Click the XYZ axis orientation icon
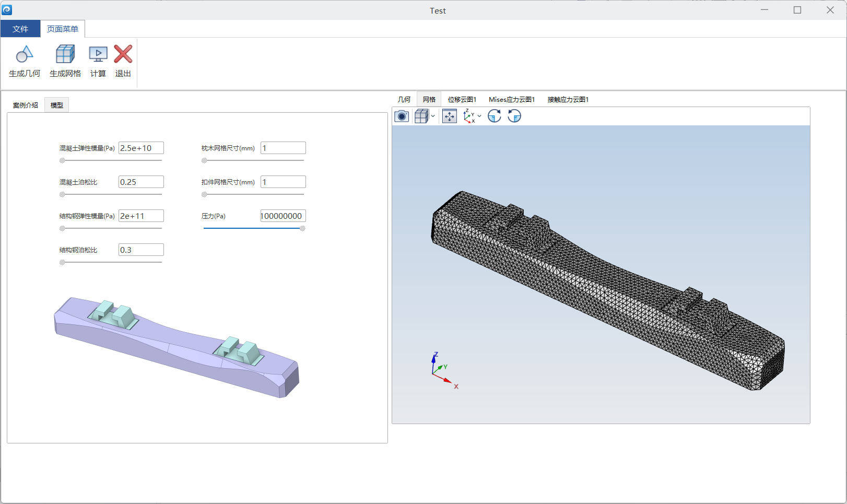Viewport: 847px width, 504px height. click(x=469, y=116)
